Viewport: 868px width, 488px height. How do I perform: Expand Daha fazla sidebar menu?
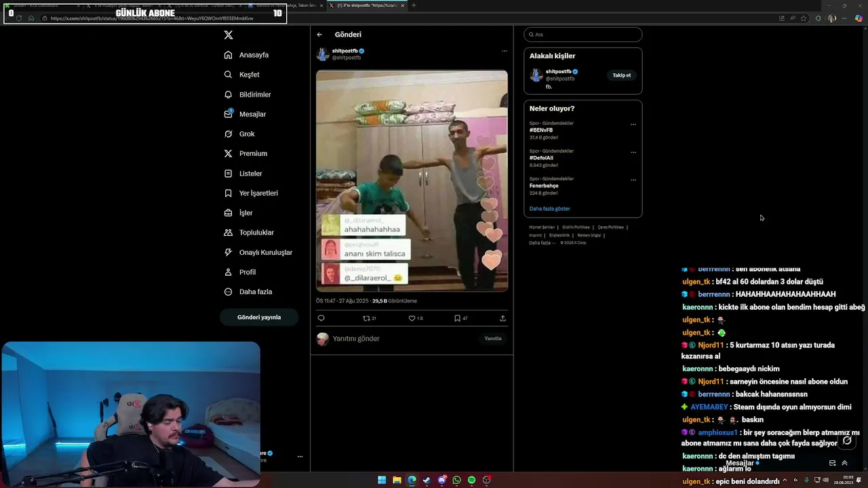(248, 291)
